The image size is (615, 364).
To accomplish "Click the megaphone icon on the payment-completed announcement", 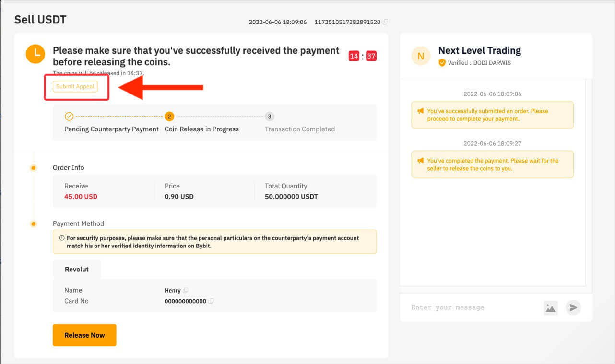I will [x=420, y=161].
